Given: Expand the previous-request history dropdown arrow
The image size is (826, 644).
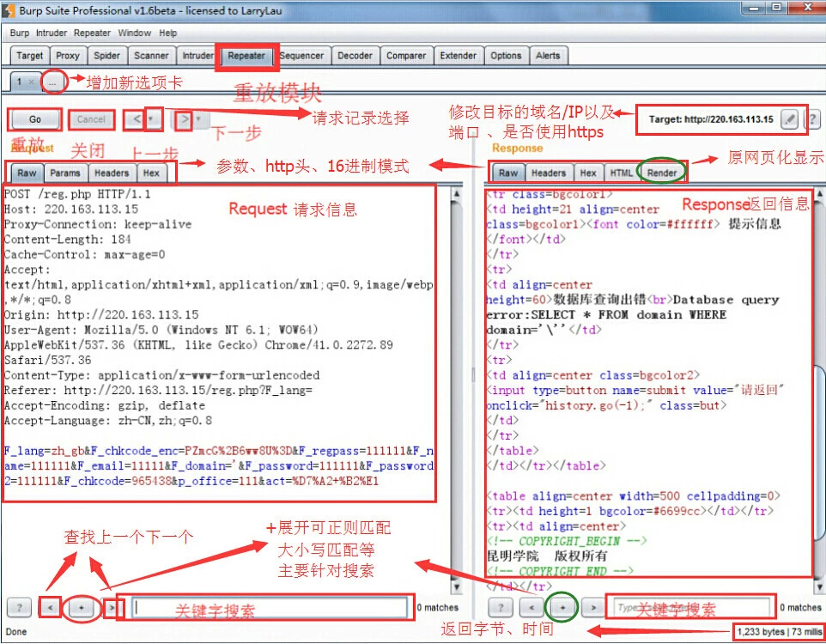Looking at the screenshot, I should pos(152,119).
